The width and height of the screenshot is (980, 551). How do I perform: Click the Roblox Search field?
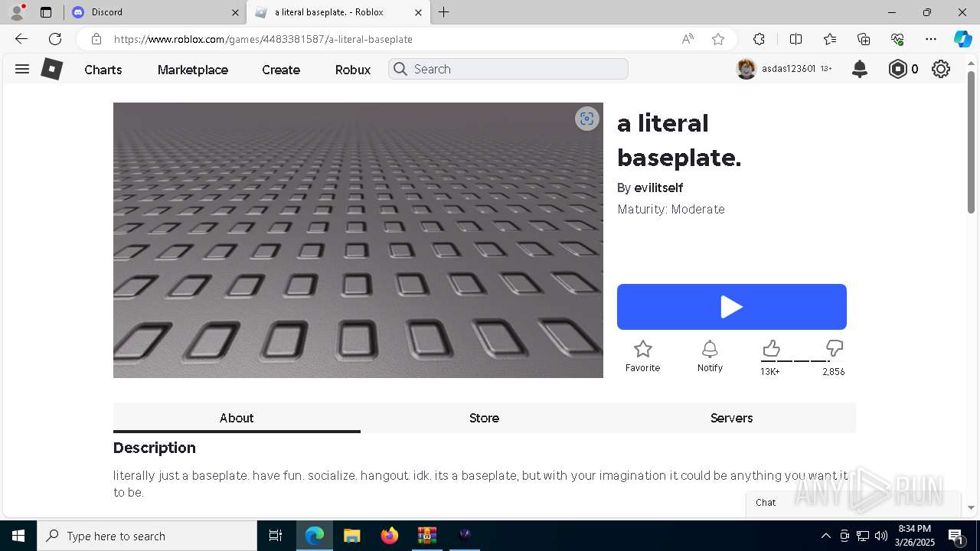click(x=508, y=69)
